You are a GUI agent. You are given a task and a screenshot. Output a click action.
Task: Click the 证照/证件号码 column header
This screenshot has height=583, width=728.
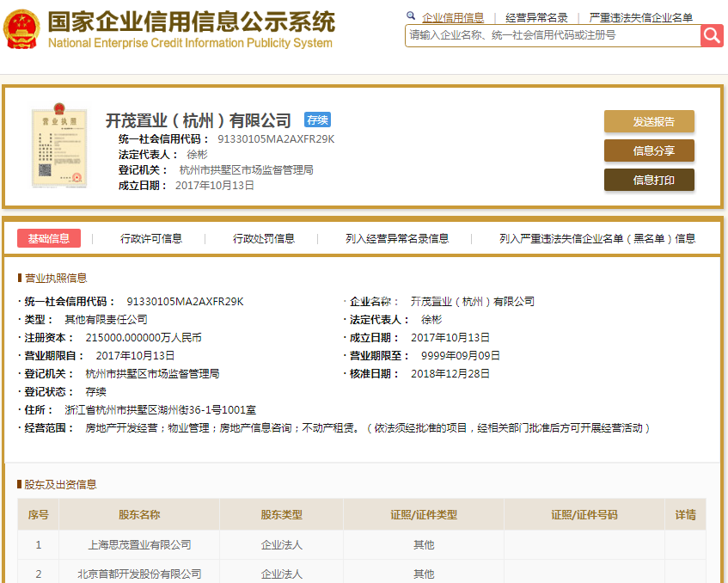584,514
